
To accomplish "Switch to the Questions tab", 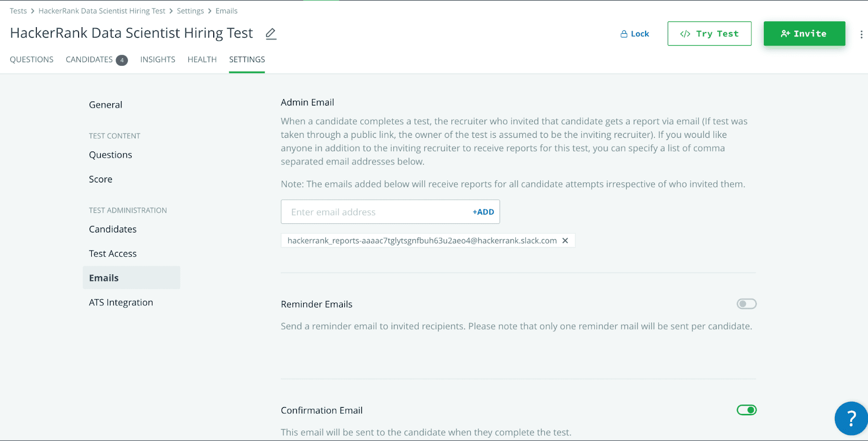I will tap(31, 60).
